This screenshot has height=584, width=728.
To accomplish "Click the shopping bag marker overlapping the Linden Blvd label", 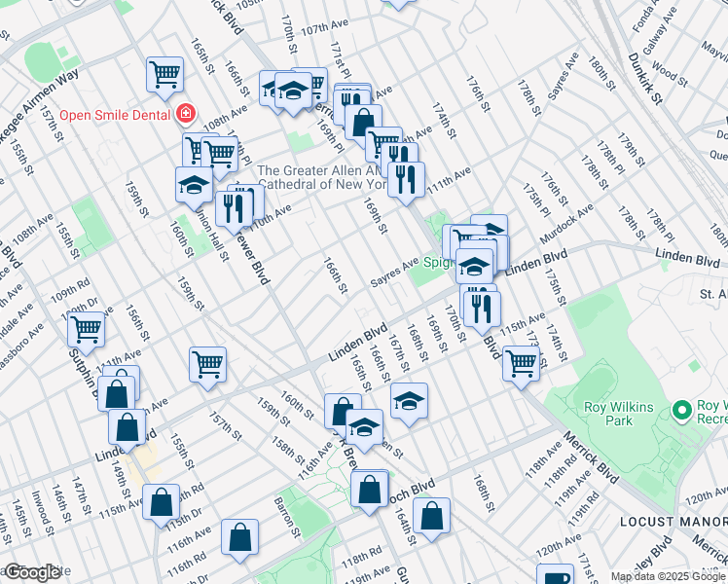I will [127, 427].
